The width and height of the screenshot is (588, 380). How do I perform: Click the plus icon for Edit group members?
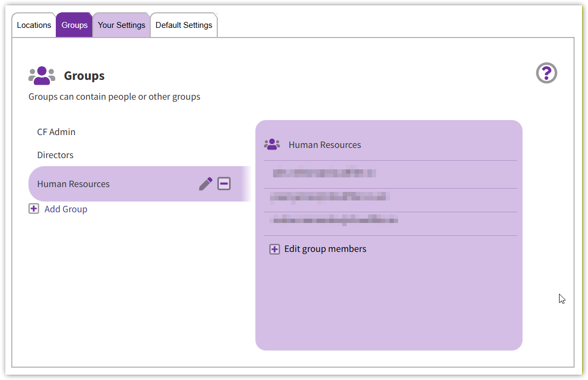click(x=275, y=249)
